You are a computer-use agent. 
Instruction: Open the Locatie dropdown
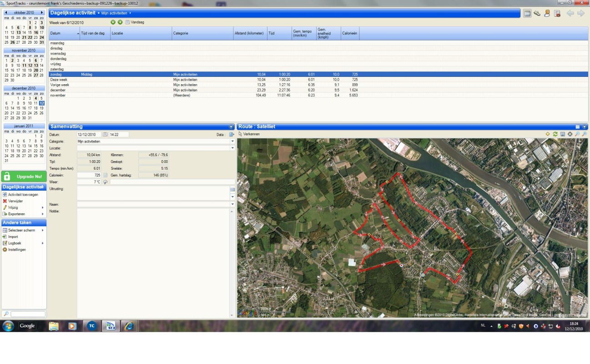point(232,148)
